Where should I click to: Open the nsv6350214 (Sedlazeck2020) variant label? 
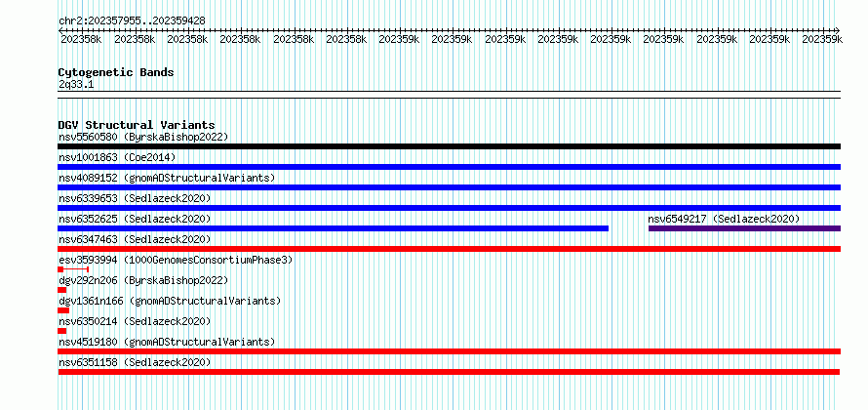pyautogui.click(x=135, y=321)
